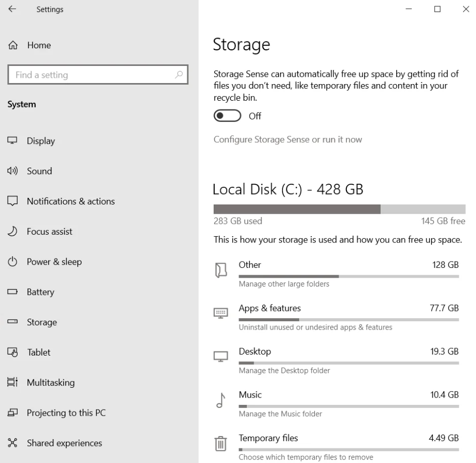Click the Other storage category icon

221,270
